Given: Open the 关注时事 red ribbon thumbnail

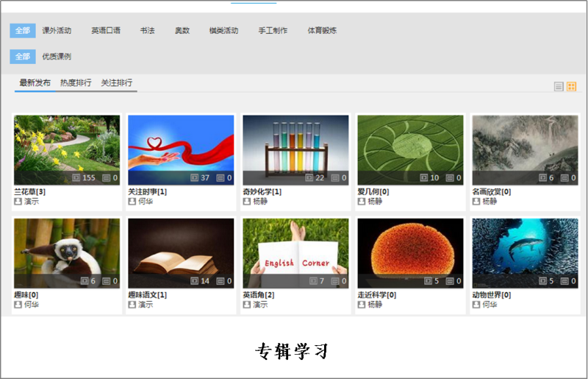Looking at the screenshot, I should (181, 150).
